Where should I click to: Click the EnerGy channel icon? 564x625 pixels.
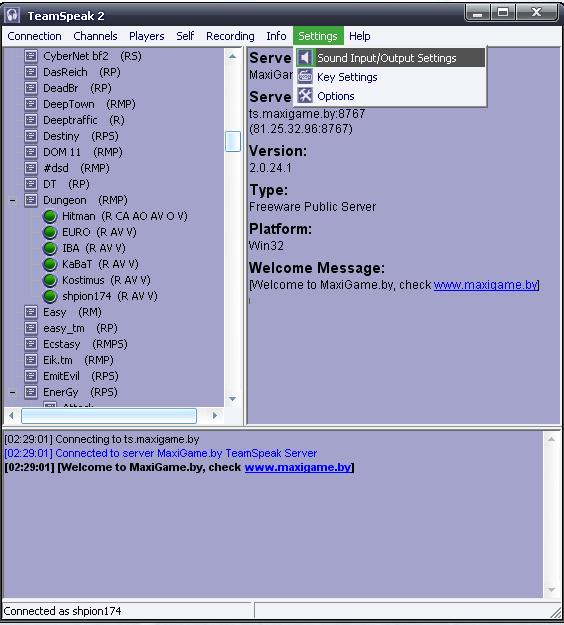(31, 392)
